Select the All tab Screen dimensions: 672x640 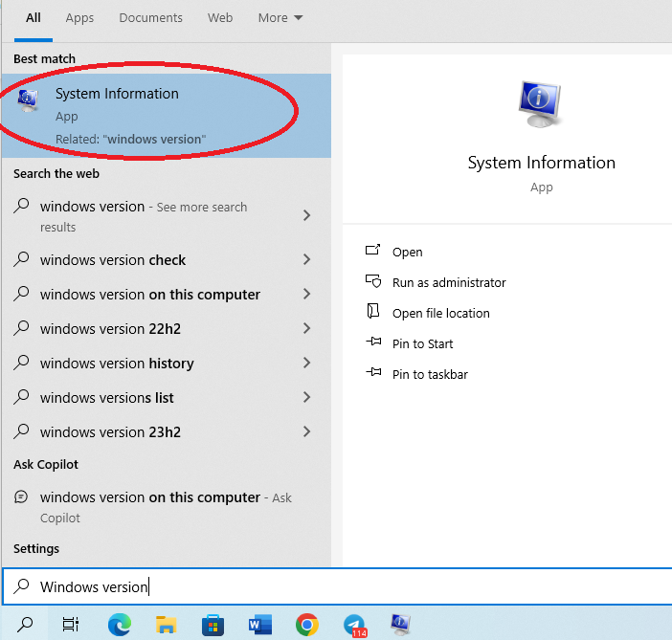point(33,18)
